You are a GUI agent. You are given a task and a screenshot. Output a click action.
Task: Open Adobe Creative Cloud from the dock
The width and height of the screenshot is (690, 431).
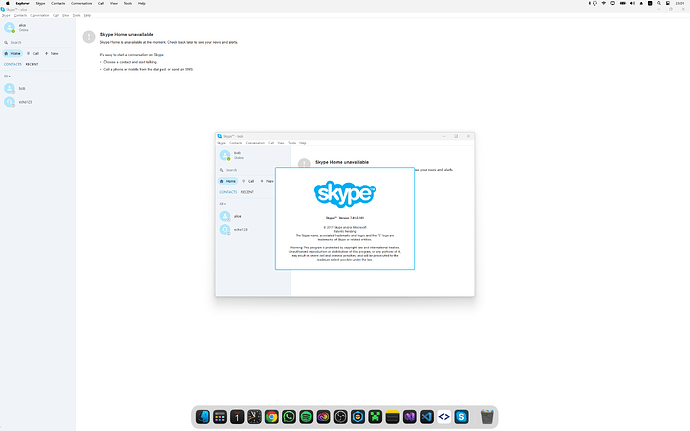click(x=323, y=416)
